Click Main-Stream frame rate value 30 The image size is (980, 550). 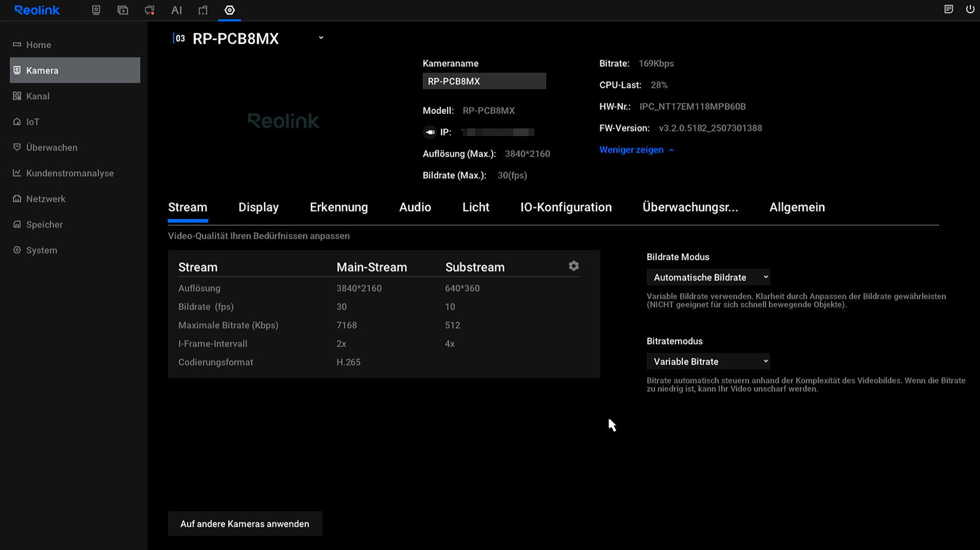pyautogui.click(x=342, y=306)
